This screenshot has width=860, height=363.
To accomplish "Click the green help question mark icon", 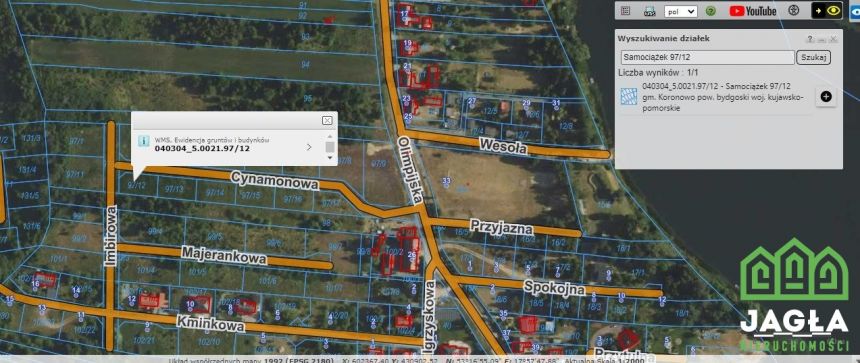I will point(710,10).
